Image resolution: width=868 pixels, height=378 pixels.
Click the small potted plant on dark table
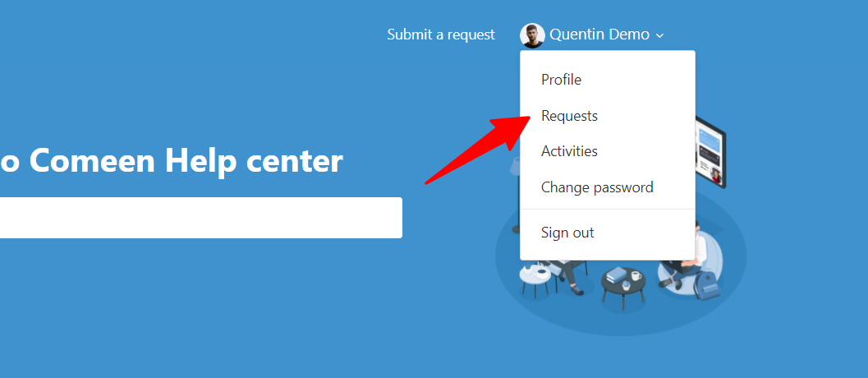(626, 285)
